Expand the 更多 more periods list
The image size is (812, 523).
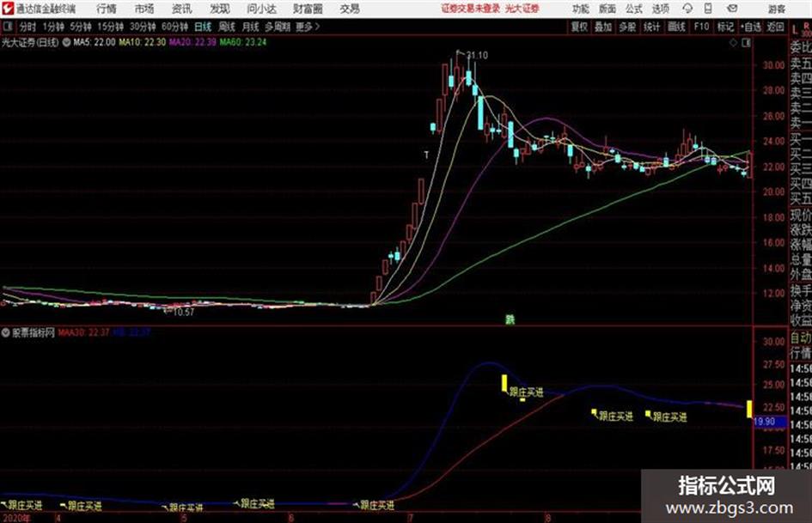click(308, 27)
